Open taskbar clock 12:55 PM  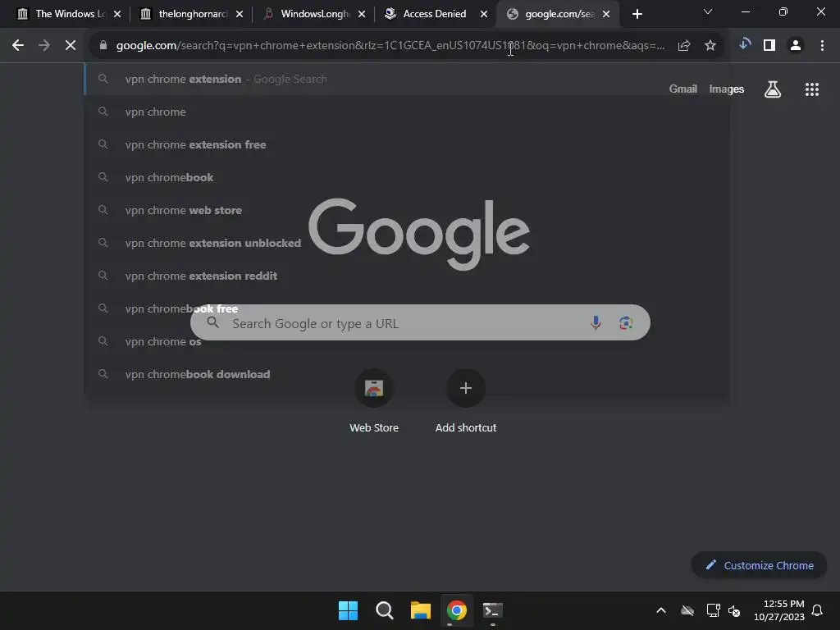tap(779, 610)
